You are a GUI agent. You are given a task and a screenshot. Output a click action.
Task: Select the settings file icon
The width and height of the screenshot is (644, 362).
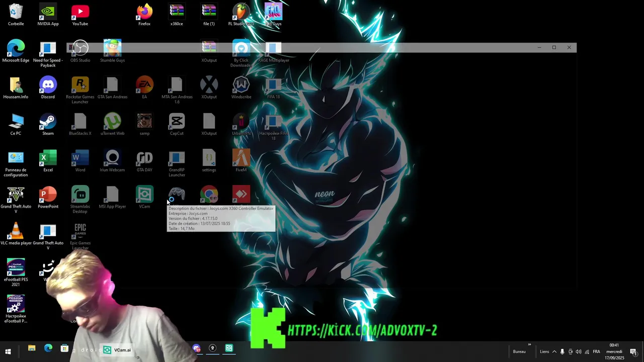coord(209,161)
